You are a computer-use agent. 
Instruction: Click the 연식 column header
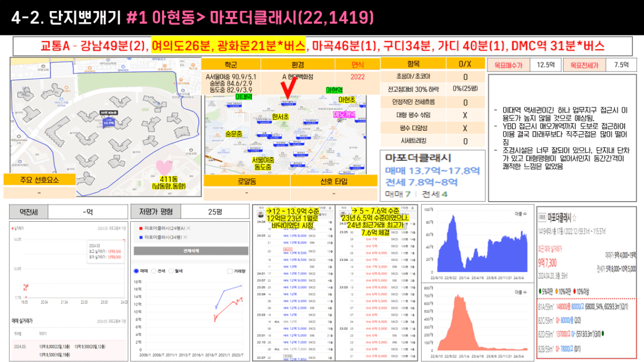(x=357, y=64)
